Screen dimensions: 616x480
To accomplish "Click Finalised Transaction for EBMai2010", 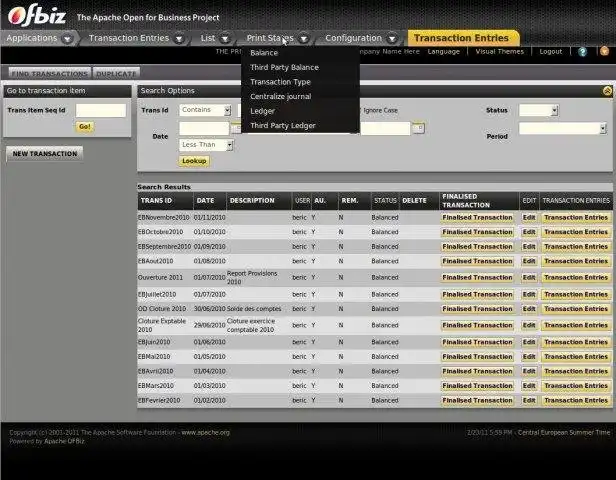I will (477, 357).
